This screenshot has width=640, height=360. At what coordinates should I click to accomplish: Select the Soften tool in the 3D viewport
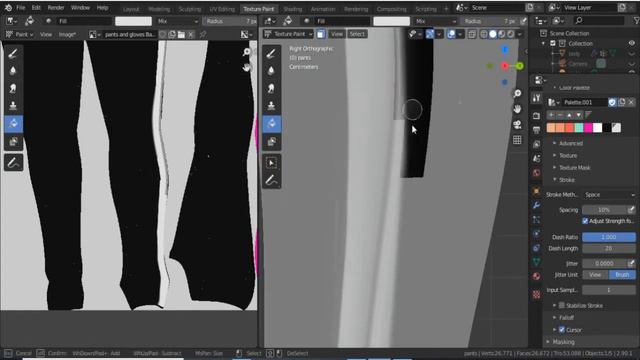[271, 71]
